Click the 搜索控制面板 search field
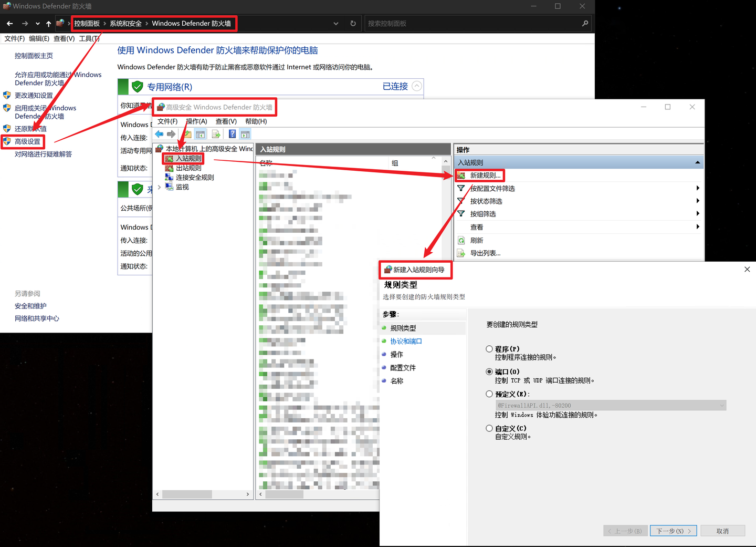756x547 pixels. pos(472,24)
